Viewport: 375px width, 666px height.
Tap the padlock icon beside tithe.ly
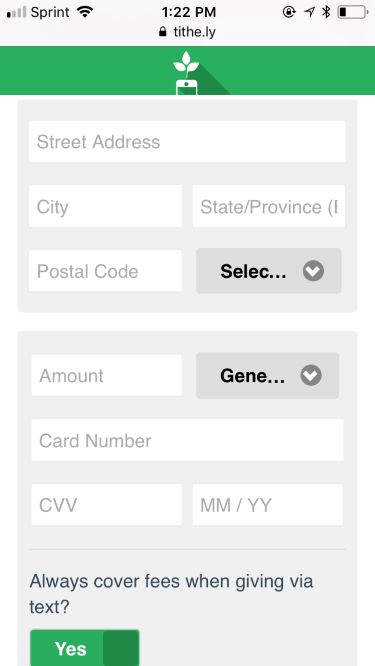[x=163, y=32]
